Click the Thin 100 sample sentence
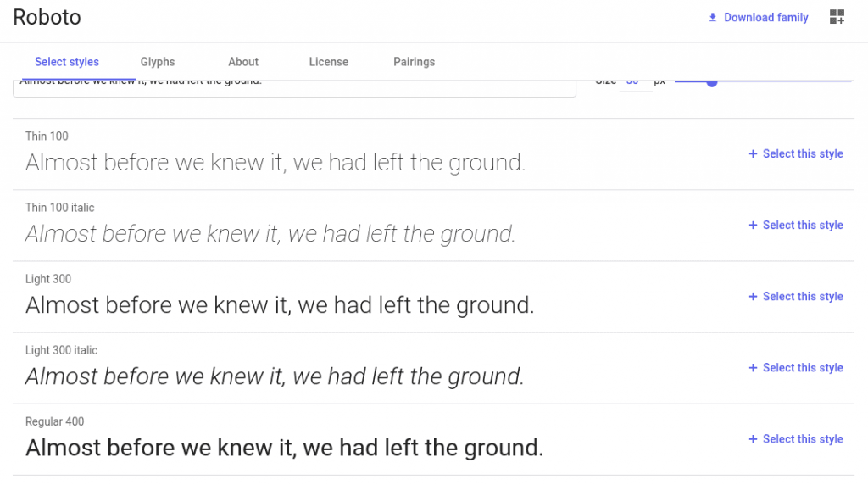The image size is (868, 485). 275,163
